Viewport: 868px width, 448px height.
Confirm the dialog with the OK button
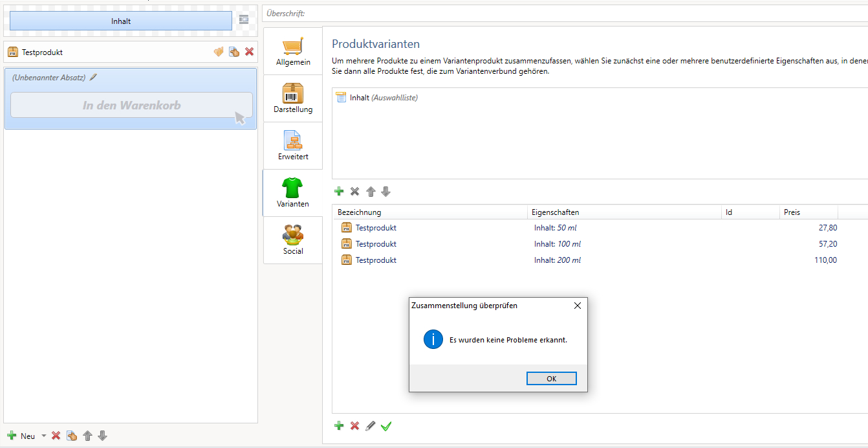point(551,379)
